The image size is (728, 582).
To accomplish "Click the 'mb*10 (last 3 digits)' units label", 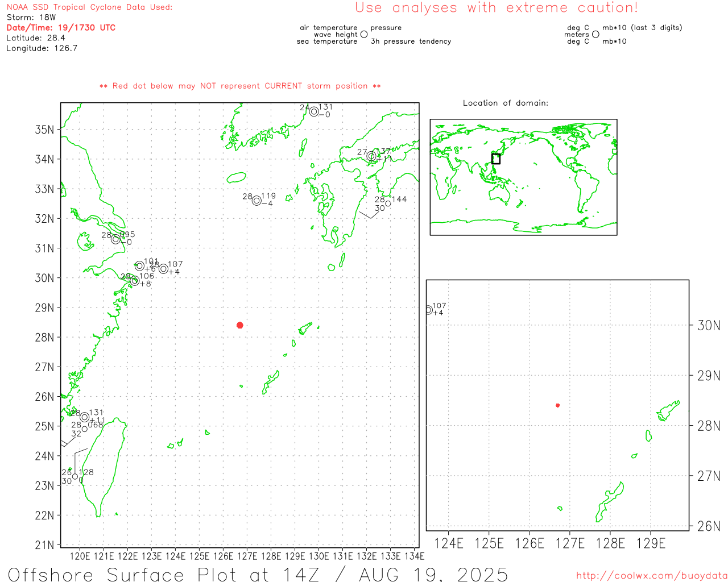I will tap(642, 28).
